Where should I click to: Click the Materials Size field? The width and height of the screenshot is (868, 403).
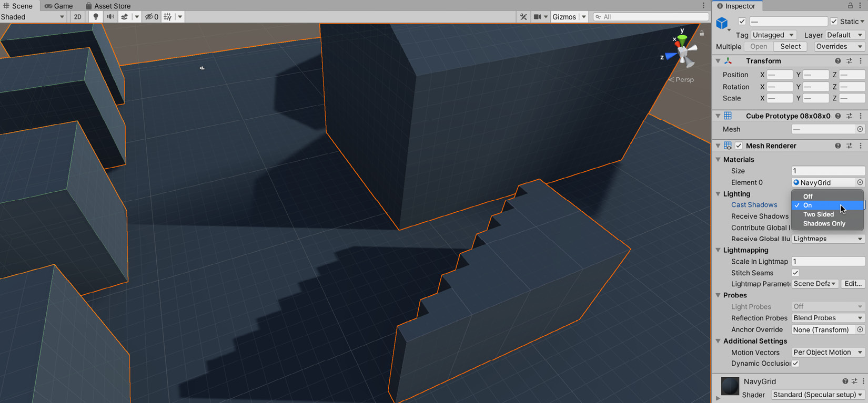pyautogui.click(x=828, y=171)
